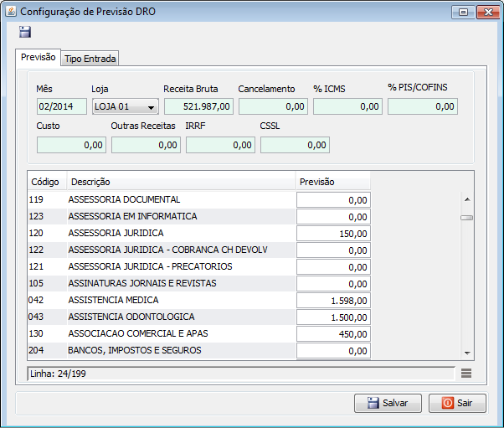
Task: Open the Tipo Entrada tab
Action: click(x=90, y=59)
